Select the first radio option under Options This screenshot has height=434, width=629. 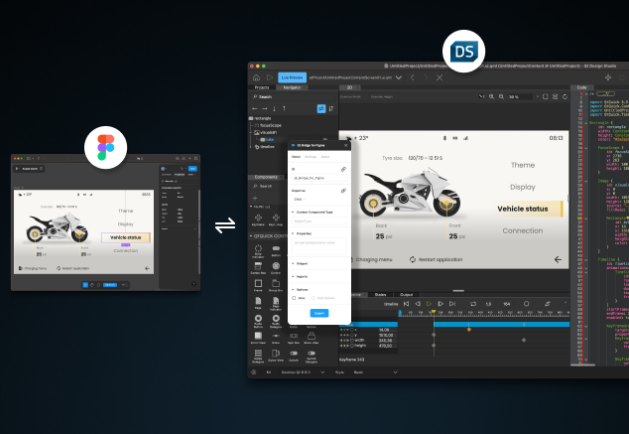(x=294, y=297)
